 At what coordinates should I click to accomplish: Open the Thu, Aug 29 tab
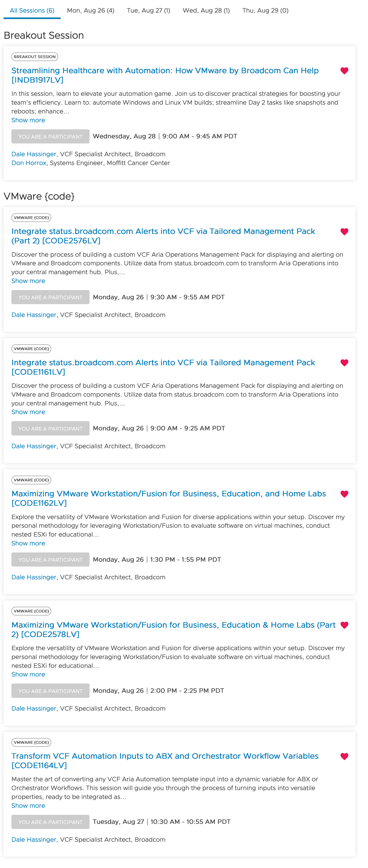pos(265,10)
